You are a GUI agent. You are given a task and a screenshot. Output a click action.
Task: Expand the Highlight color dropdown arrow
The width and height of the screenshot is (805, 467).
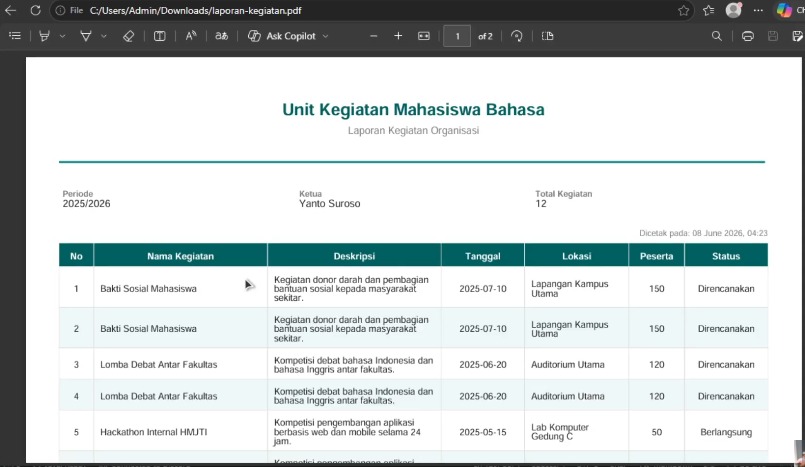(63, 36)
